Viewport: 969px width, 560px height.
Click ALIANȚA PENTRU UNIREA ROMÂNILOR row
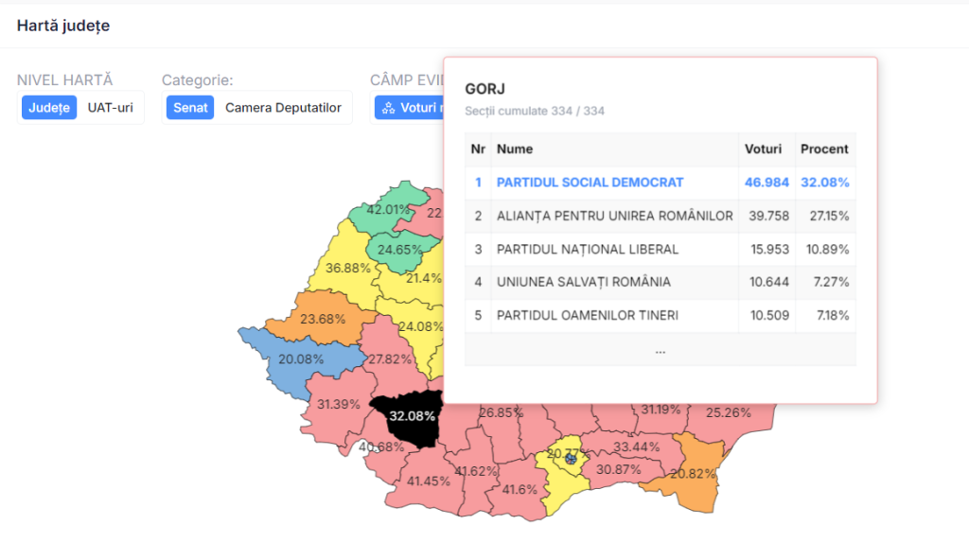660,216
